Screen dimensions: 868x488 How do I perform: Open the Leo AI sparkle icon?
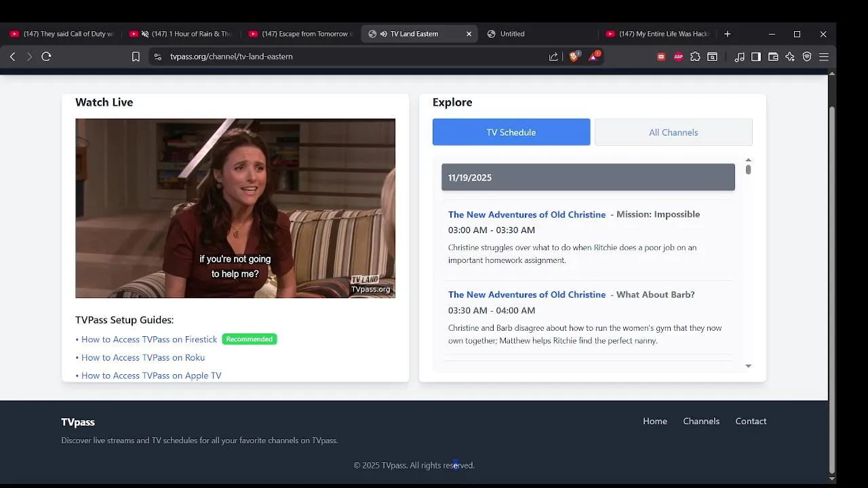click(x=790, y=57)
